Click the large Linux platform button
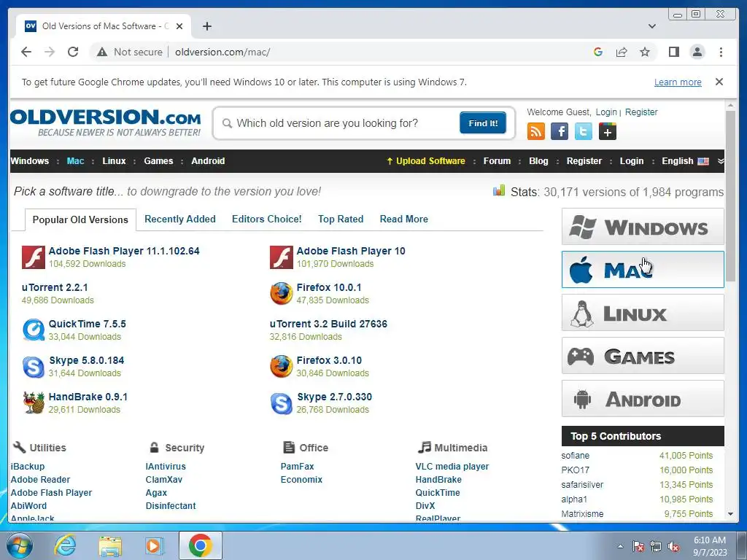 click(643, 313)
